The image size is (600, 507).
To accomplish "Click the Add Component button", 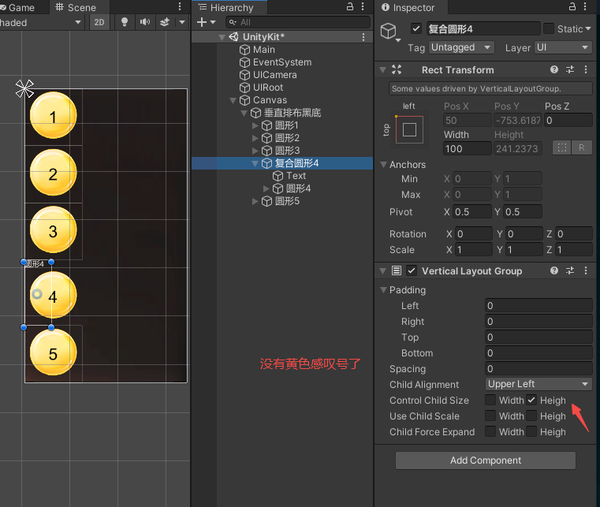I will 486,460.
